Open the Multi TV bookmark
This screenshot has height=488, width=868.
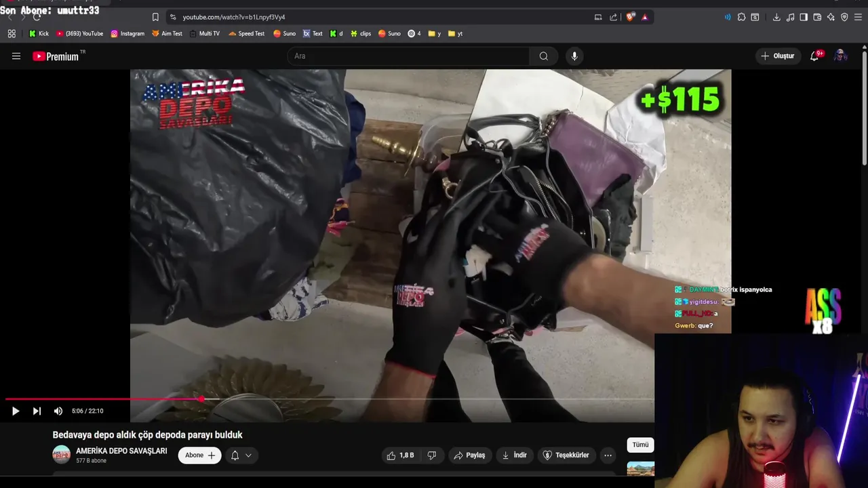tap(204, 33)
